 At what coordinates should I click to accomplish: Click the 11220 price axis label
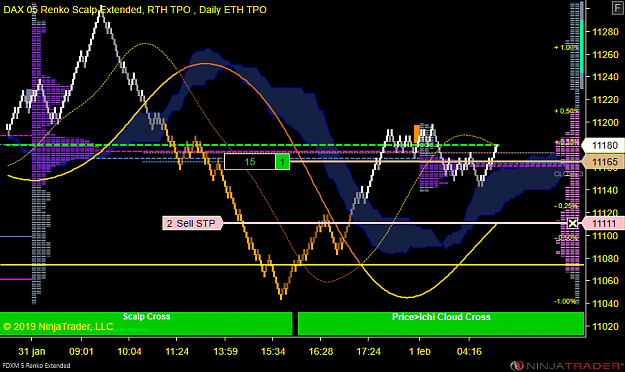pyautogui.click(x=605, y=100)
